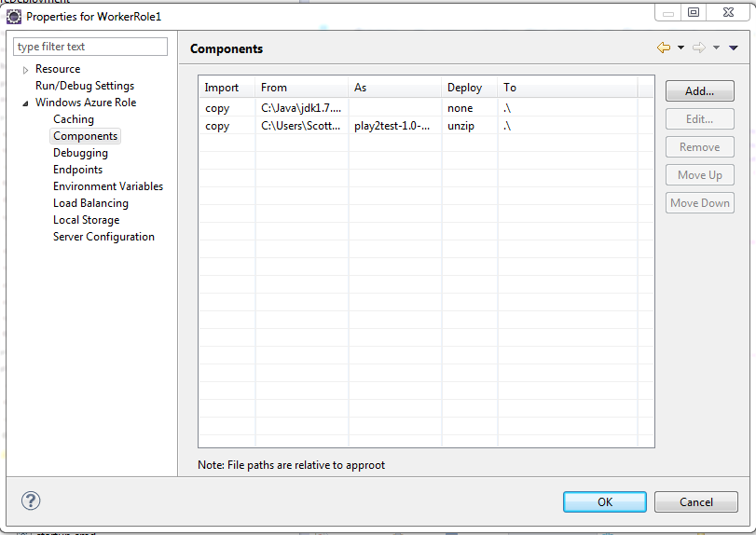Open the Environment Variables page
The image size is (756, 535).
[x=108, y=186]
